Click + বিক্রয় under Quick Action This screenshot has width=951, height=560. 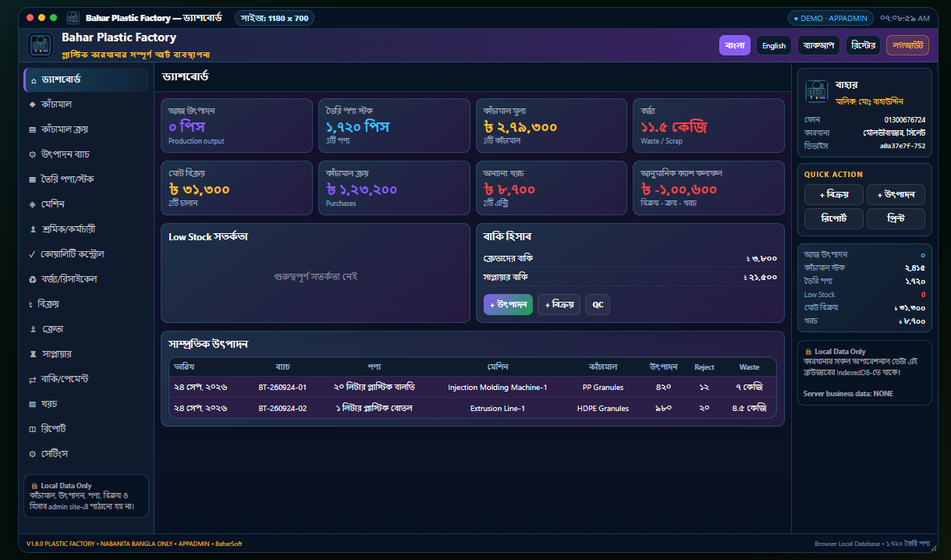coord(834,194)
